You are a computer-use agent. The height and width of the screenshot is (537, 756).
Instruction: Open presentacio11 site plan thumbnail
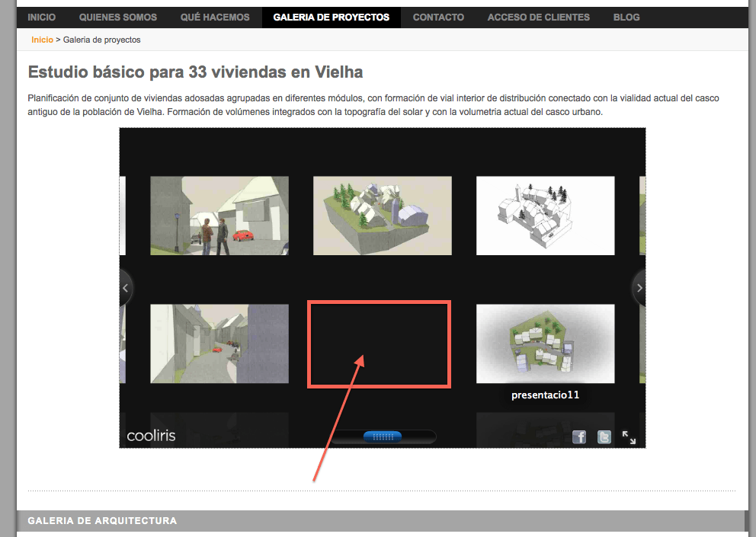546,344
